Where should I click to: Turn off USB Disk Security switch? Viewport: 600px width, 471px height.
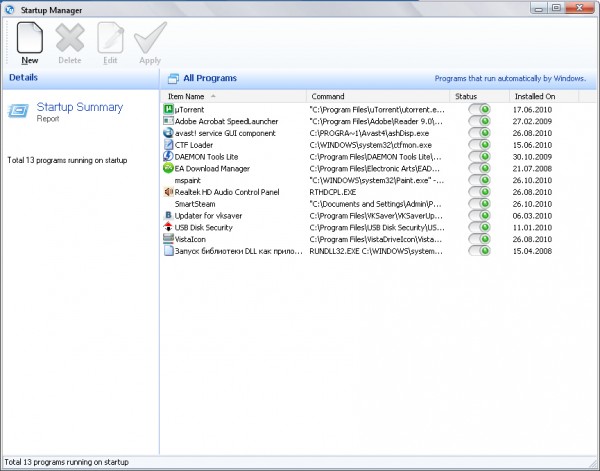(x=479, y=227)
